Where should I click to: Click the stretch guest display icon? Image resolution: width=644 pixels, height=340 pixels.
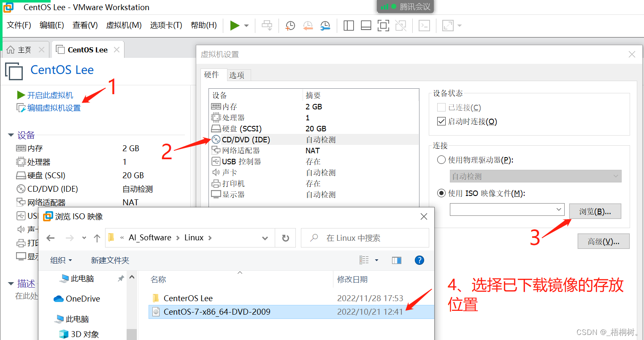[448, 26]
